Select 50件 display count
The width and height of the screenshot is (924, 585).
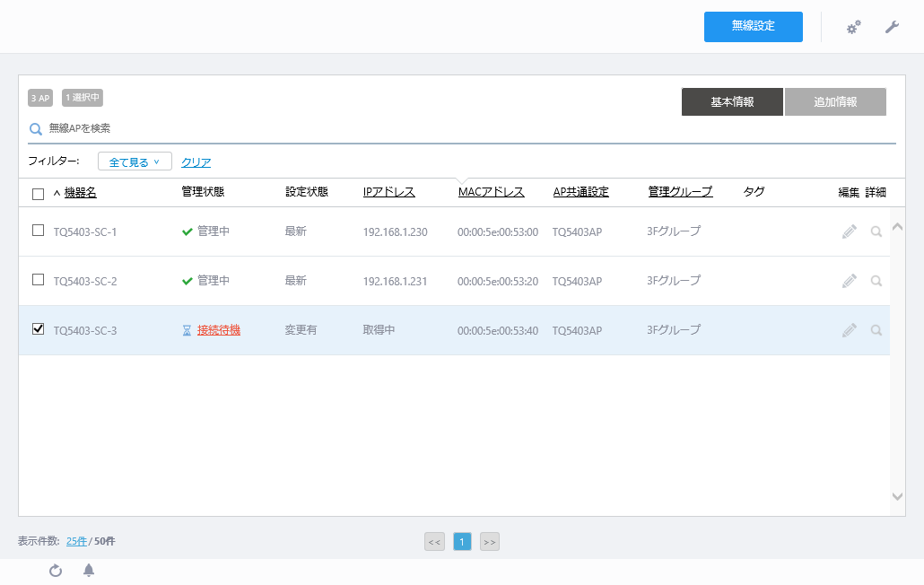pos(105,541)
